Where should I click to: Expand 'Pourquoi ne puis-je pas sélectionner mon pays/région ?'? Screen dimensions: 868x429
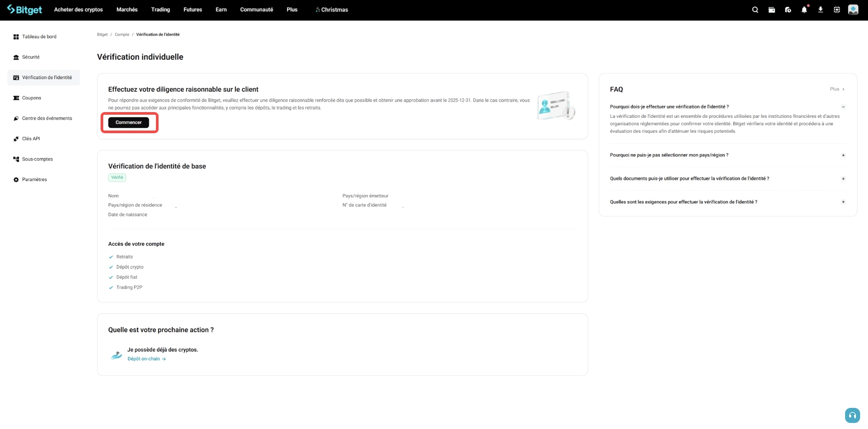pyautogui.click(x=843, y=155)
